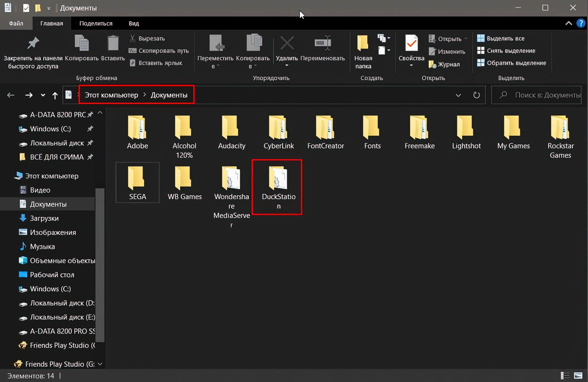Click Скопировать путь

159,51
